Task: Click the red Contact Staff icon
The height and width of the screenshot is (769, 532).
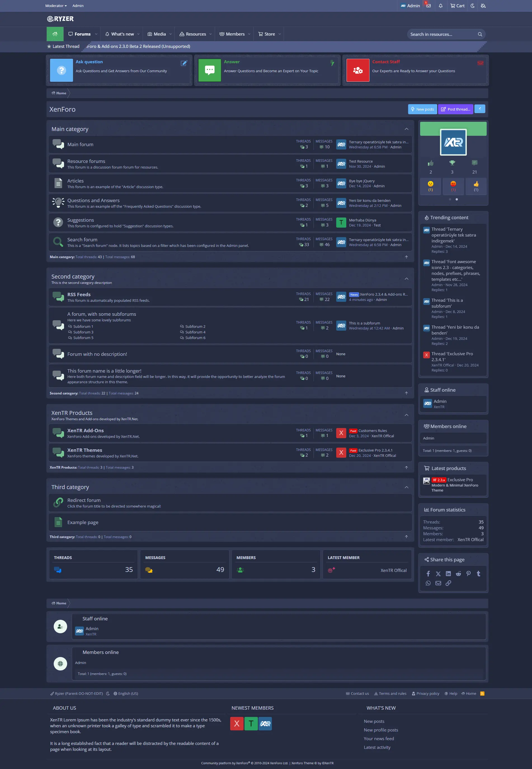Action: 358,70
